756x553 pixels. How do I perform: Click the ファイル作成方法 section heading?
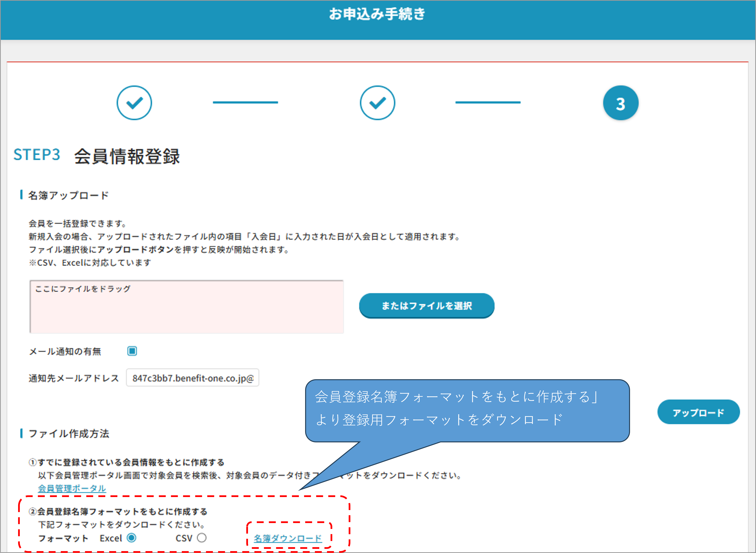(69, 434)
